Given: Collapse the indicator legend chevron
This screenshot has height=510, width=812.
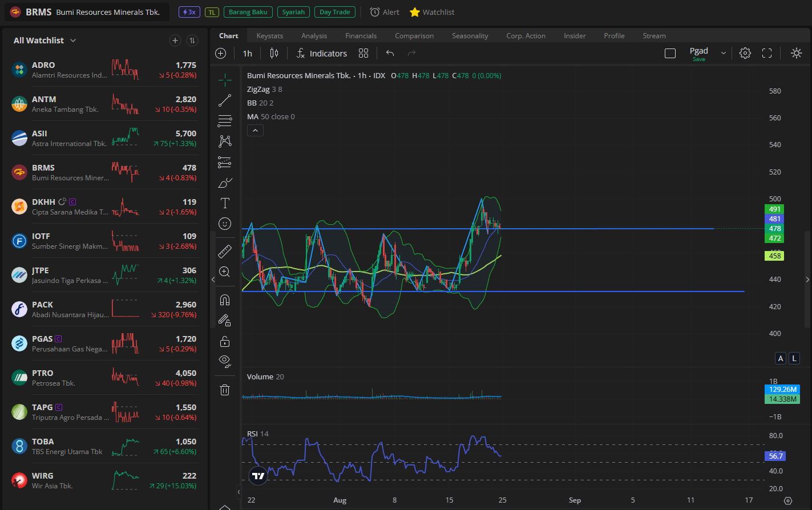Looking at the screenshot, I should click(255, 131).
